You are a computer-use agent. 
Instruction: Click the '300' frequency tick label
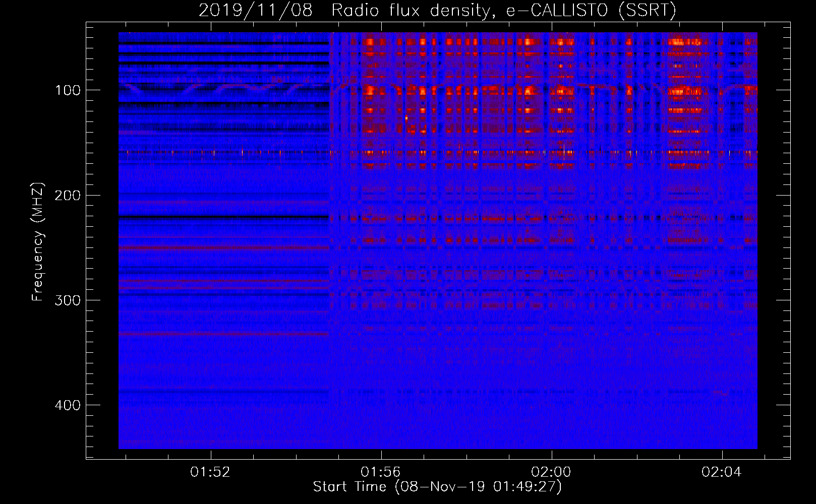pos(68,300)
